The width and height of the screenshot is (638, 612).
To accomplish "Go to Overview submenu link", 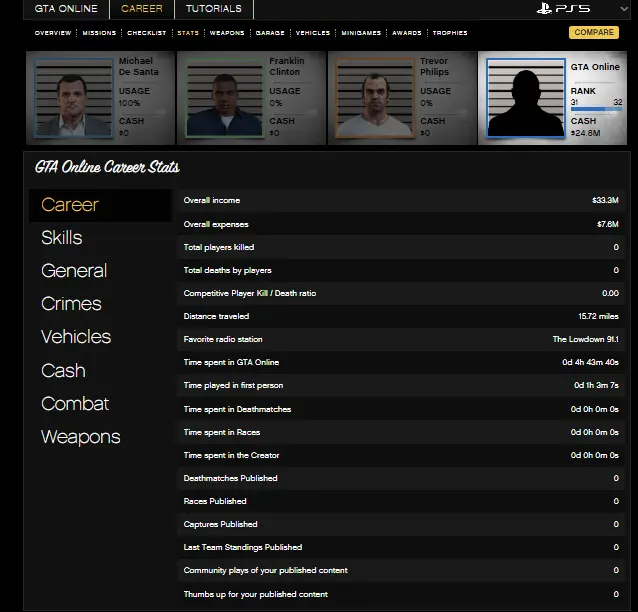I will 52,33.
